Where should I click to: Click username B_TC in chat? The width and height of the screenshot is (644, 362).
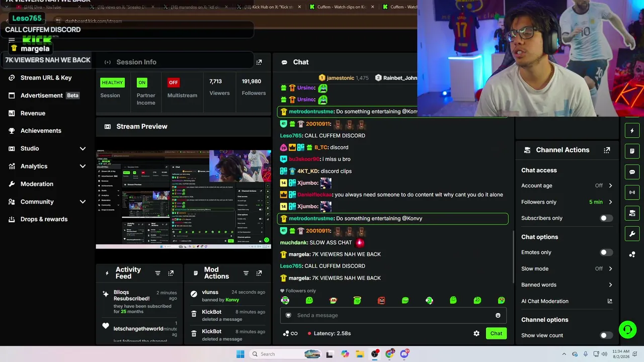pos(321,147)
